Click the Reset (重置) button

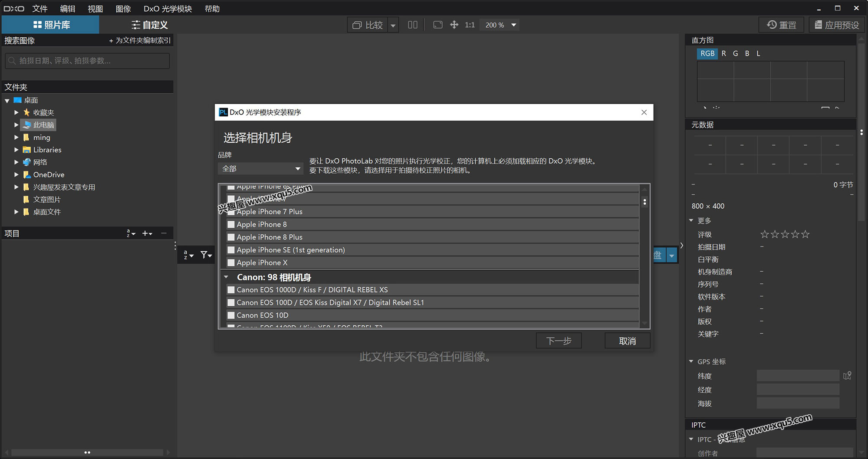point(781,25)
